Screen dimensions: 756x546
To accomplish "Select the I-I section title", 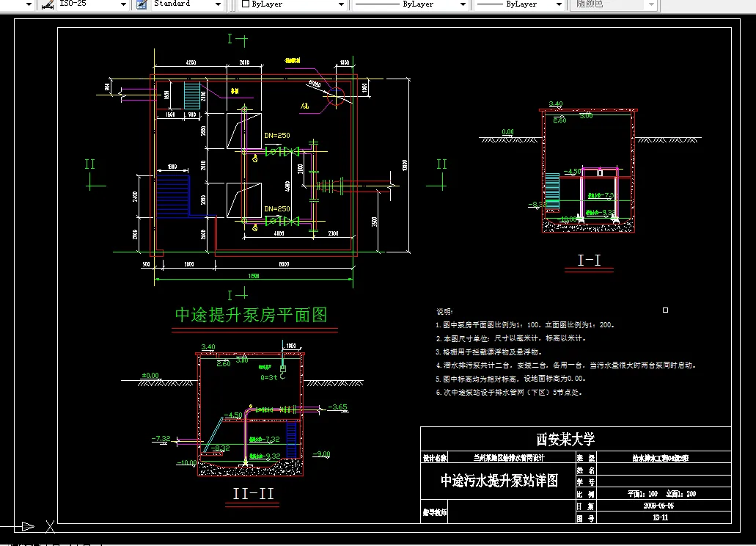I will coord(589,261).
